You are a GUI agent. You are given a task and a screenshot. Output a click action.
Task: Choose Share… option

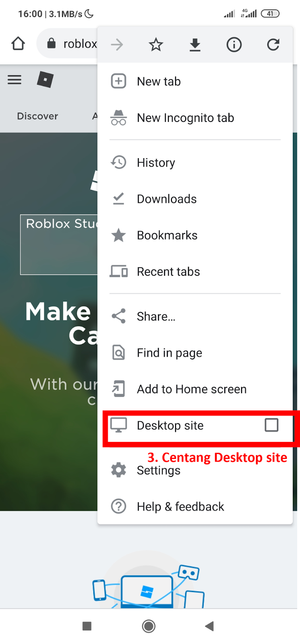coord(156,316)
